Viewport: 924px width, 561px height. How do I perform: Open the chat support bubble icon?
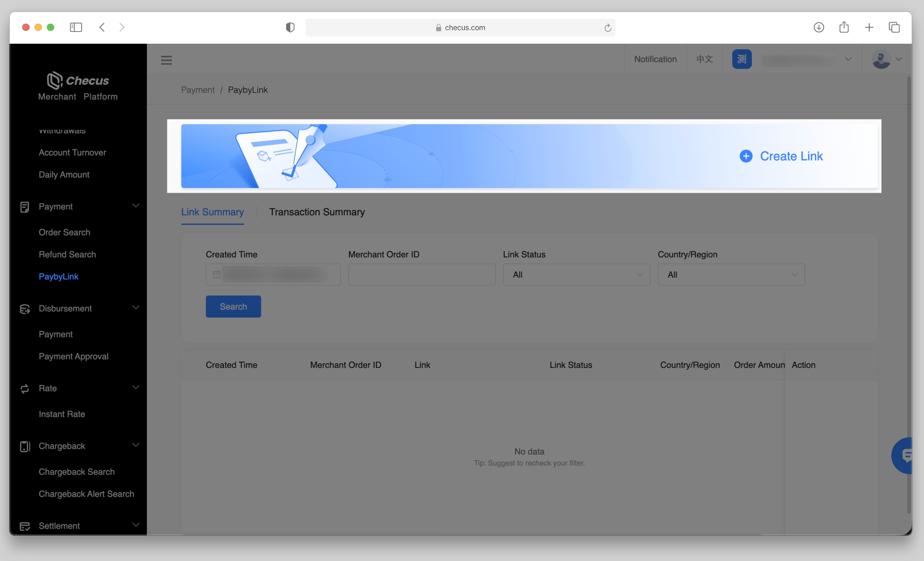pyautogui.click(x=905, y=455)
